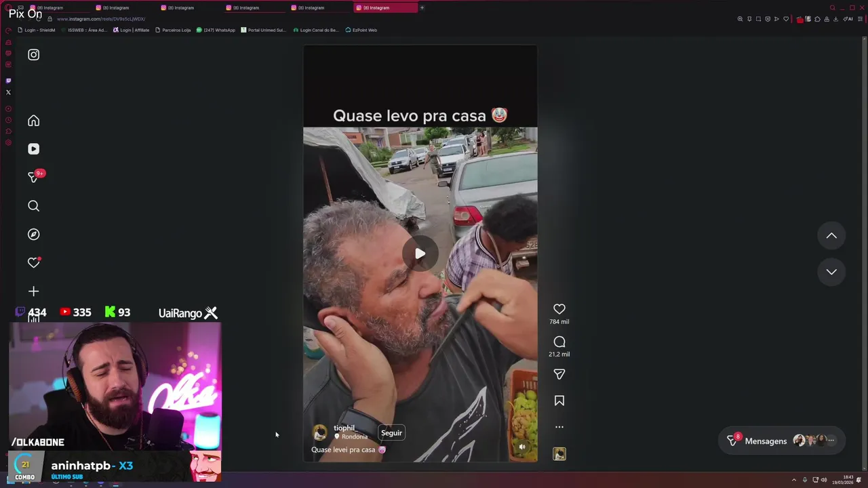Go to previous reel up chevron
The height and width of the screenshot is (488, 868).
click(831, 236)
